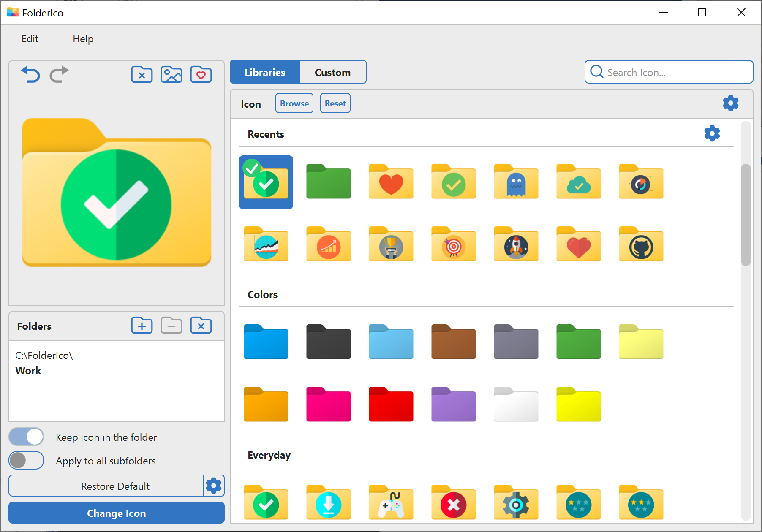Click Restore Default
This screenshot has width=762, height=532.
pos(115,486)
